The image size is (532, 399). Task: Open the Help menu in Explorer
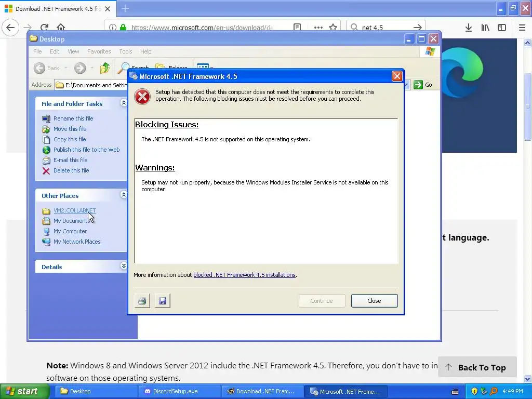(x=146, y=51)
